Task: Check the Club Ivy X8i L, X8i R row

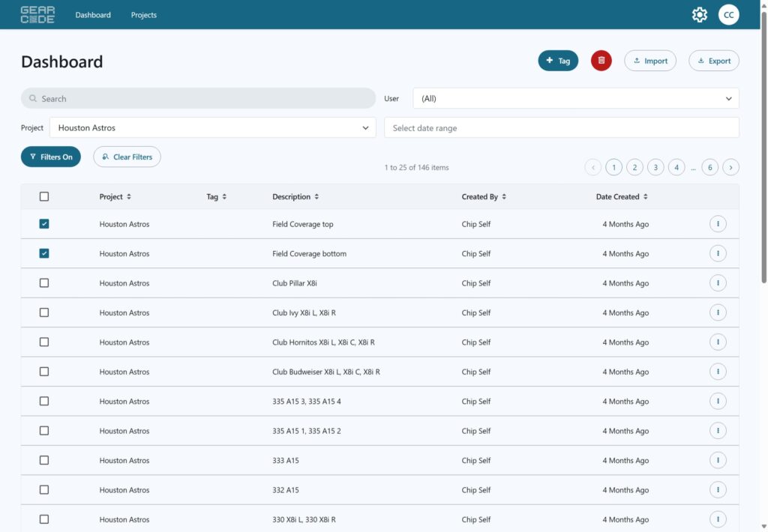Action: tap(44, 312)
